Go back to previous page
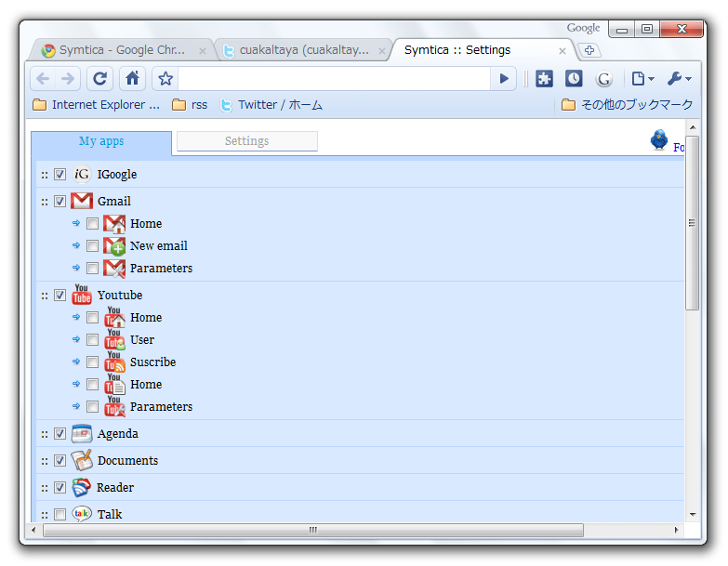The image size is (728, 566). pos(43,78)
